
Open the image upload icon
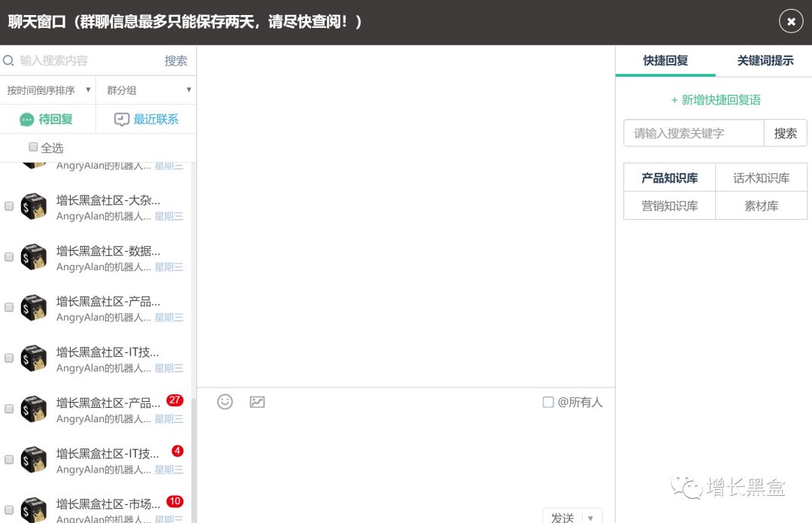[x=257, y=402]
